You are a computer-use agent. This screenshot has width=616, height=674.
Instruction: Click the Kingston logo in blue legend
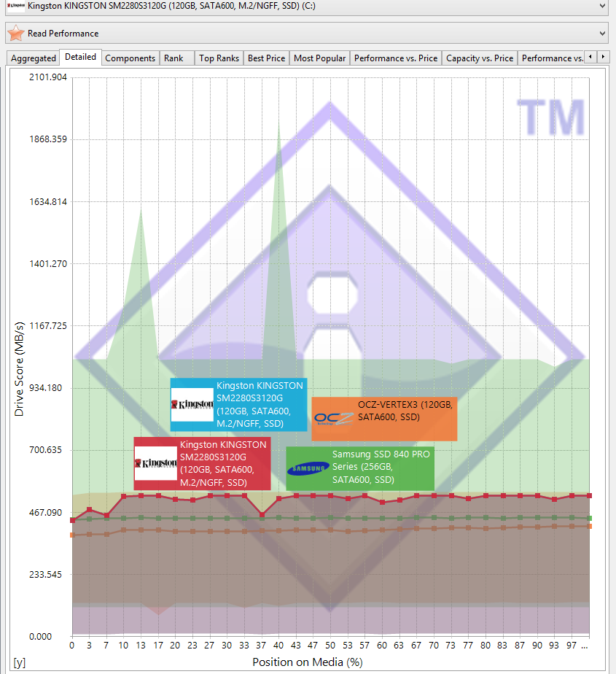point(192,405)
